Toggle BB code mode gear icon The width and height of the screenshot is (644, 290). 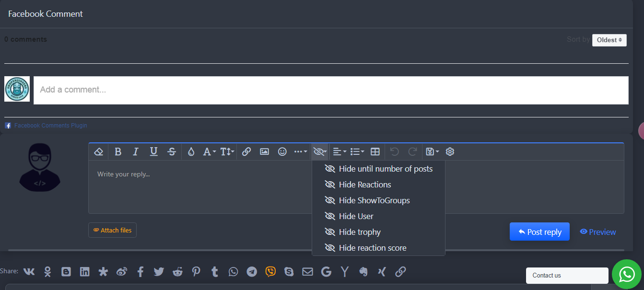point(450,151)
